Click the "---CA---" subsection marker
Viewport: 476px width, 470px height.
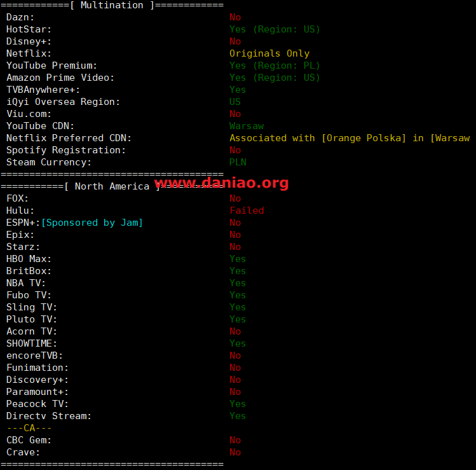[29, 428]
